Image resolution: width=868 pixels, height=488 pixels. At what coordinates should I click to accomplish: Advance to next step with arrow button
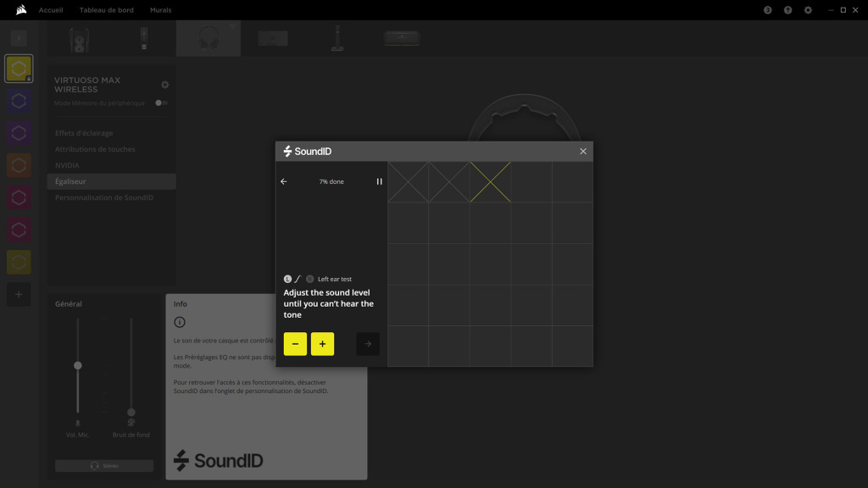pos(368,344)
